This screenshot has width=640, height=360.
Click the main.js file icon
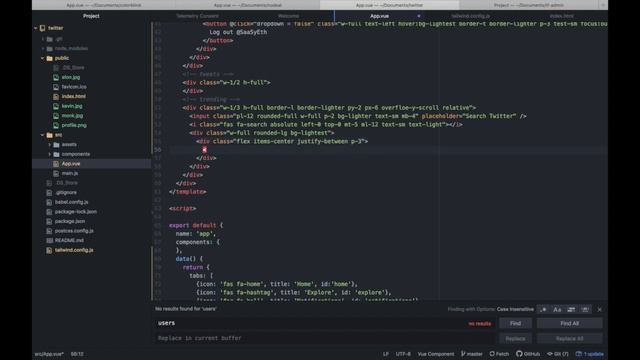coord(56,173)
